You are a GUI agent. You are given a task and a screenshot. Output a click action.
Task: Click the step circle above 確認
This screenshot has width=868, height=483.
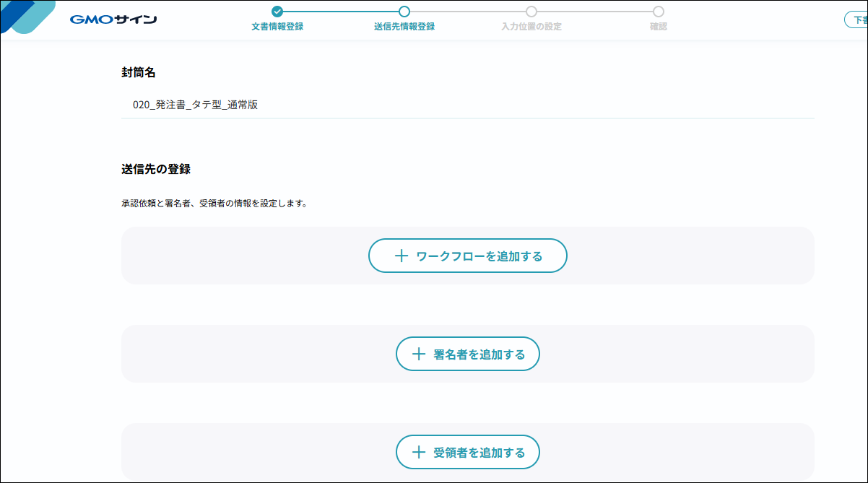pyautogui.click(x=659, y=12)
